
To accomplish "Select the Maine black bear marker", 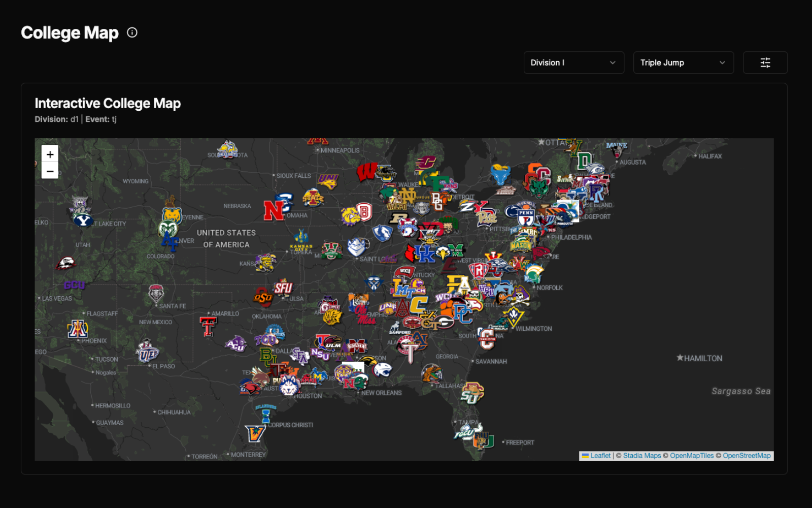I will click(617, 149).
